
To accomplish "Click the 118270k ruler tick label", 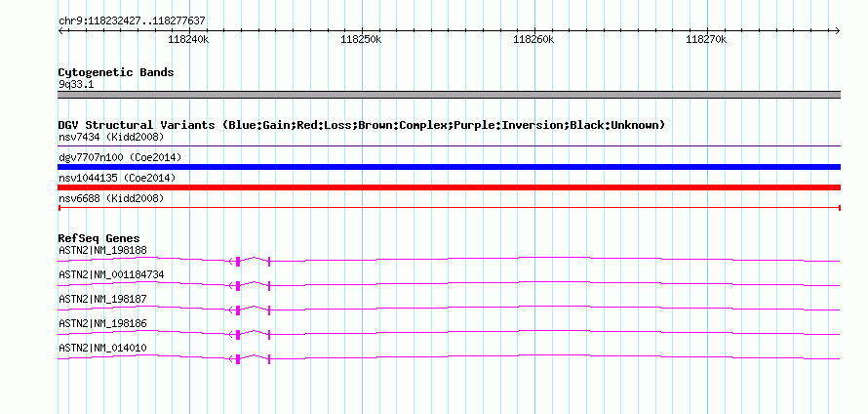I will coord(706,39).
